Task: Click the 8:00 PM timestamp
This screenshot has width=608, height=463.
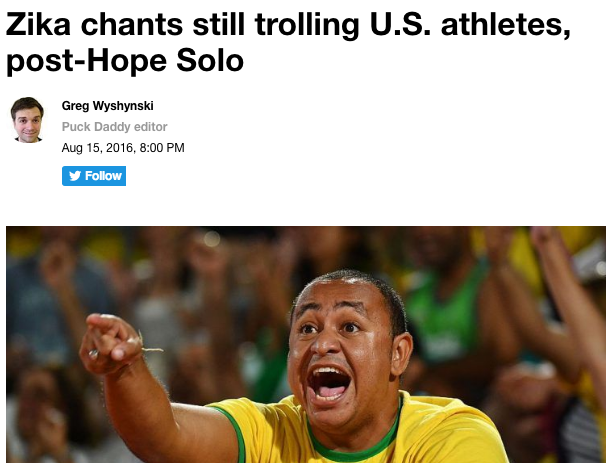Action: tap(162, 148)
